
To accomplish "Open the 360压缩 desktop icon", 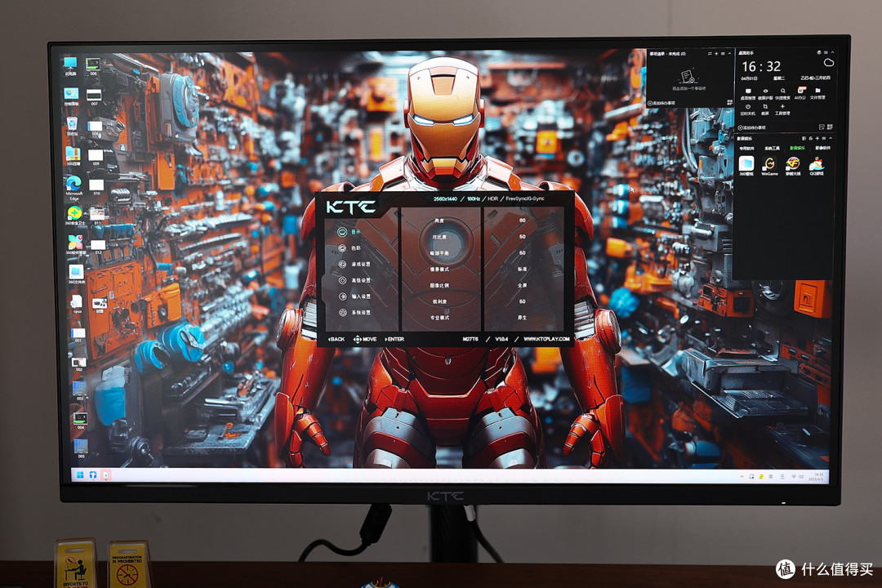I will (x=73, y=156).
